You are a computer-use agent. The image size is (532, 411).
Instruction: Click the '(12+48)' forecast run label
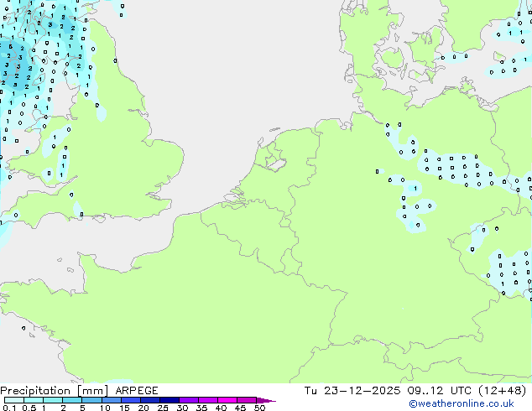tap(503, 391)
